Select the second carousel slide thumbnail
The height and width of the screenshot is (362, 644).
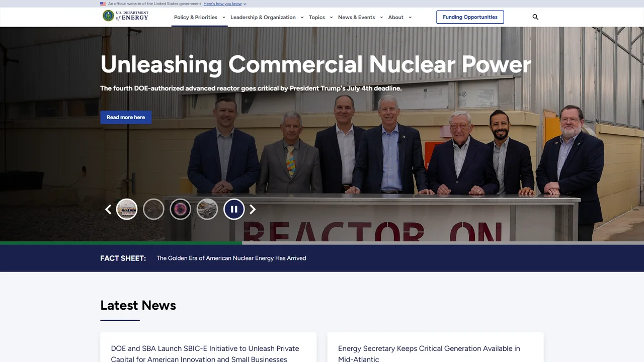[x=153, y=209]
